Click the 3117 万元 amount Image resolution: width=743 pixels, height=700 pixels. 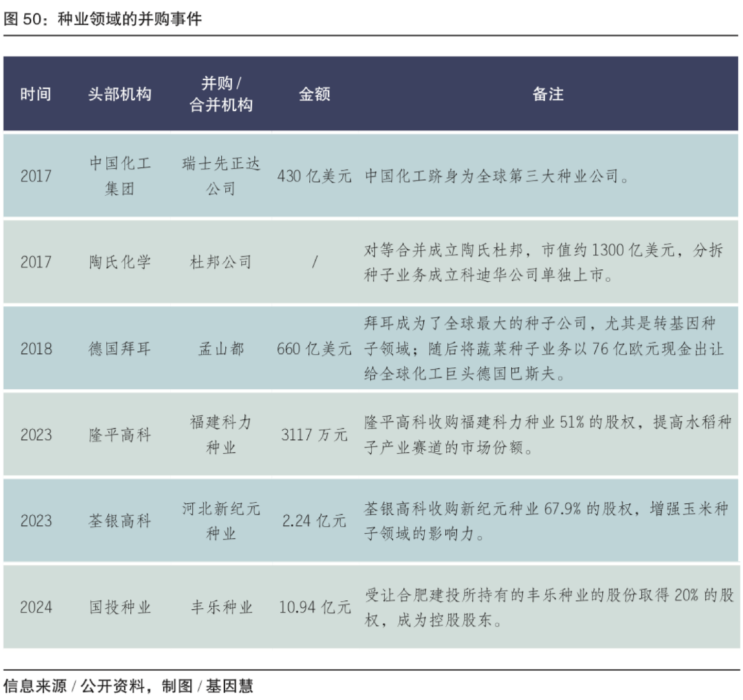tap(314, 435)
